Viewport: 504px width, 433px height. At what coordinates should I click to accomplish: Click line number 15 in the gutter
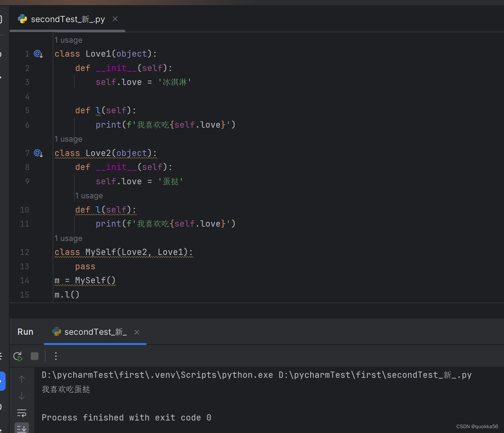[25, 295]
